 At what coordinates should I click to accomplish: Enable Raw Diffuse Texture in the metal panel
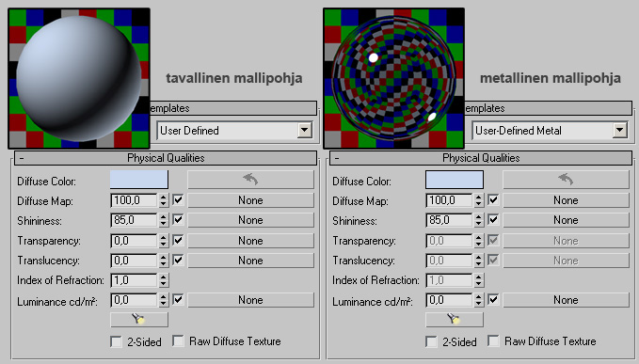(x=493, y=340)
